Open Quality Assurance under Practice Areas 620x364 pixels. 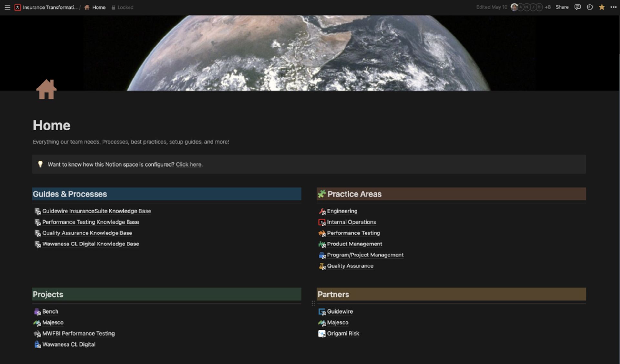350,266
